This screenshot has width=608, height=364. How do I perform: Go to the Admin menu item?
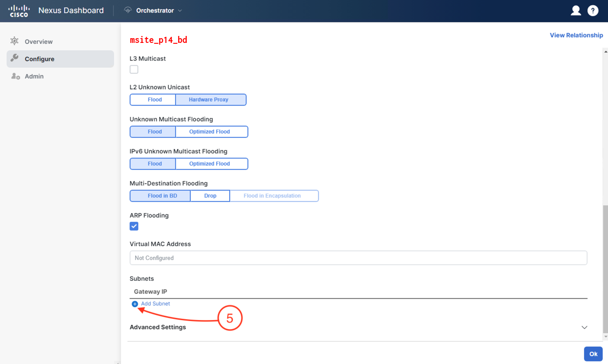[34, 76]
